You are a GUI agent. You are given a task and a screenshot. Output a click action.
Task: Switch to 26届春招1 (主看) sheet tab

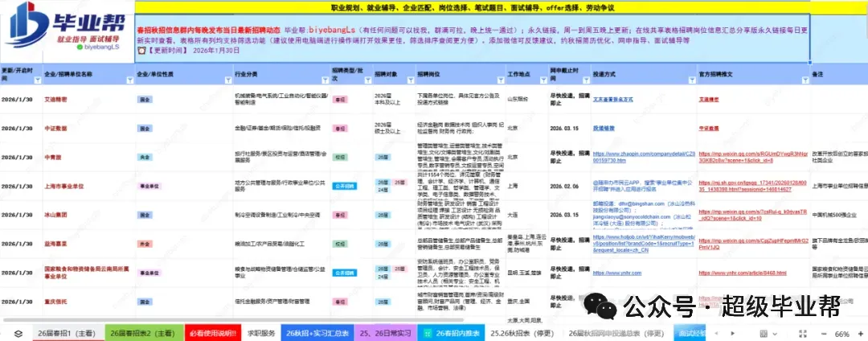67,334
